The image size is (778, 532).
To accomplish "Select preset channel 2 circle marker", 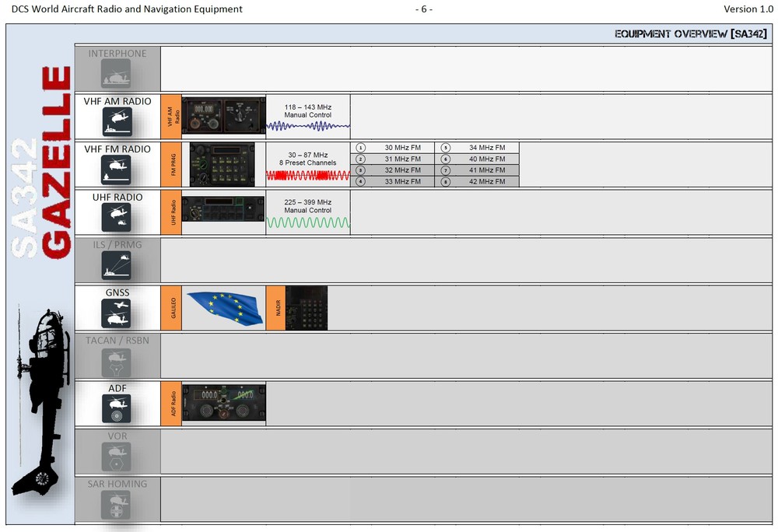I will (361, 159).
